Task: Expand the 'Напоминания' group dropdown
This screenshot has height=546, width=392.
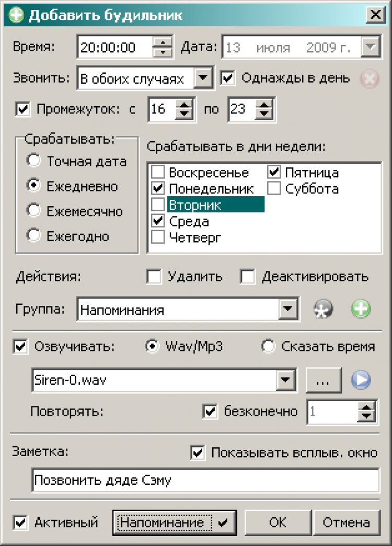Action: 287,309
